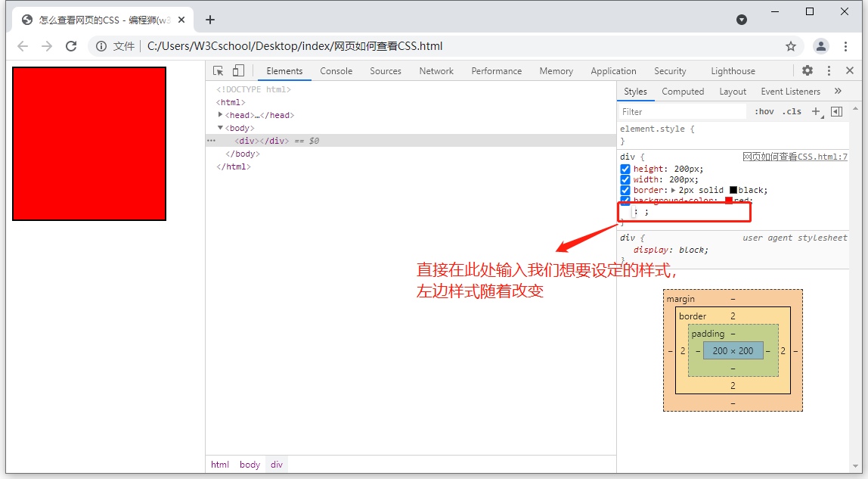Image resolution: width=868 pixels, height=479 pixels.
Task: Open DevTools three-dot customize menu
Action: point(829,70)
